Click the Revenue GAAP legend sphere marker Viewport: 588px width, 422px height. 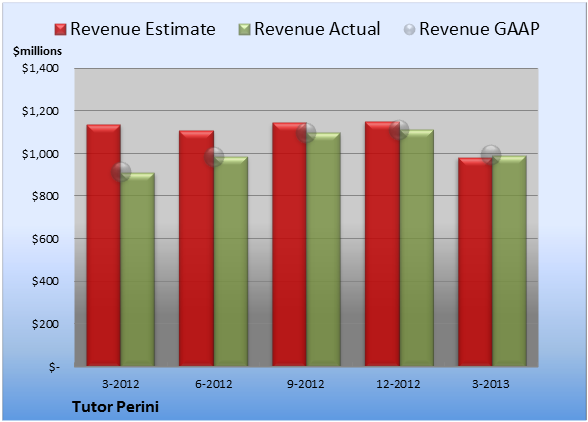coord(410,30)
